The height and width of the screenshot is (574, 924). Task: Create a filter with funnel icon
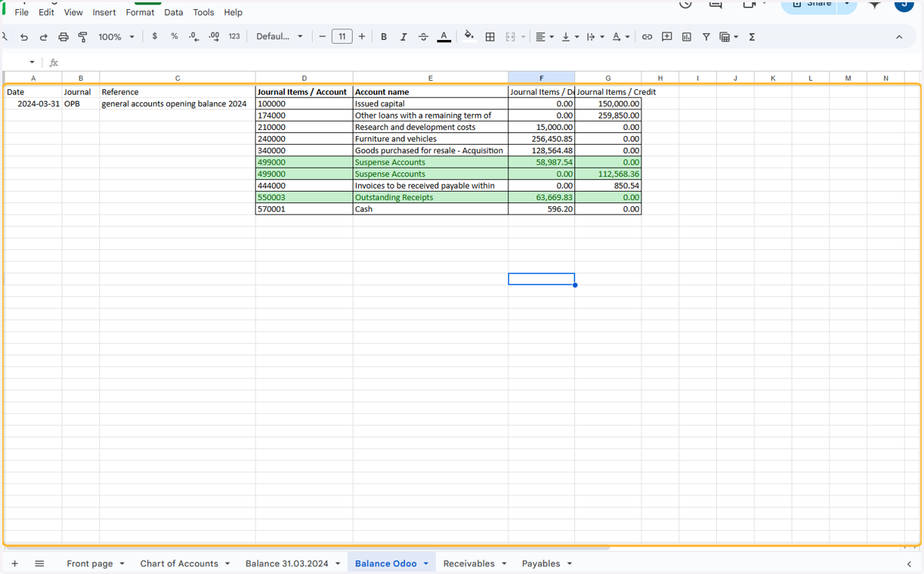pyautogui.click(x=706, y=36)
